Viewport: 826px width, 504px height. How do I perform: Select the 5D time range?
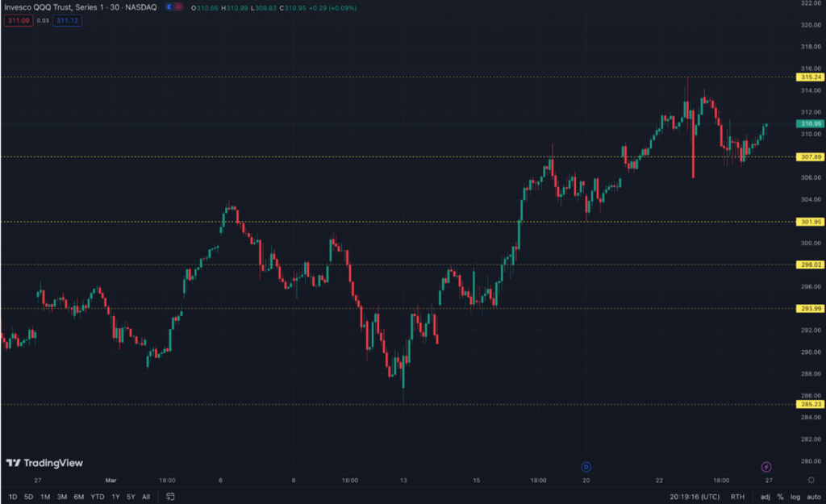pos(28,497)
